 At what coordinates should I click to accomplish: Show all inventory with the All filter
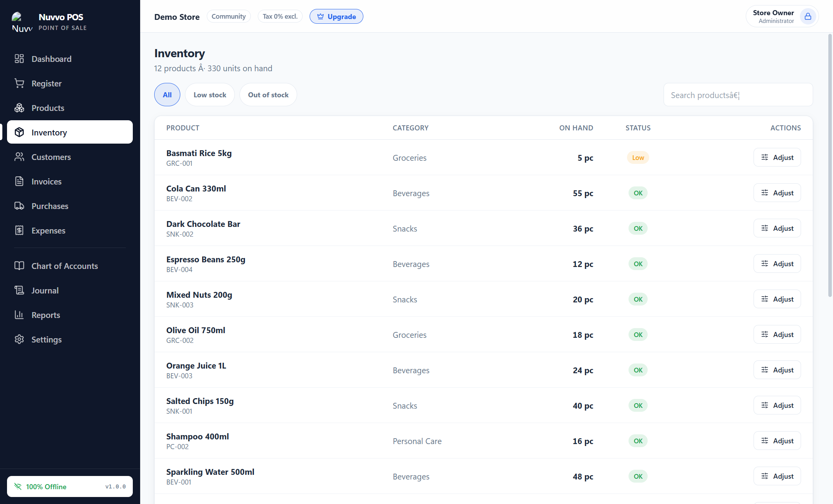tap(167, 95)
